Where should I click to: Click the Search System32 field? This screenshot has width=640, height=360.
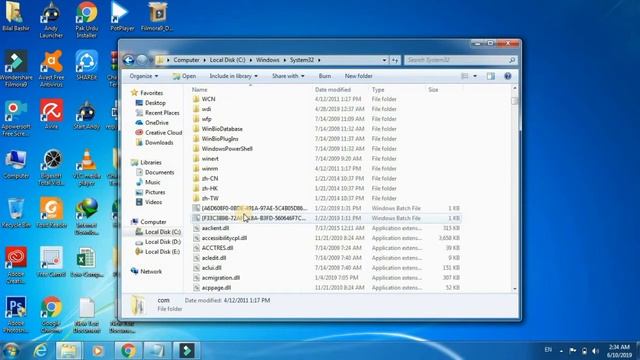[460, 60]
